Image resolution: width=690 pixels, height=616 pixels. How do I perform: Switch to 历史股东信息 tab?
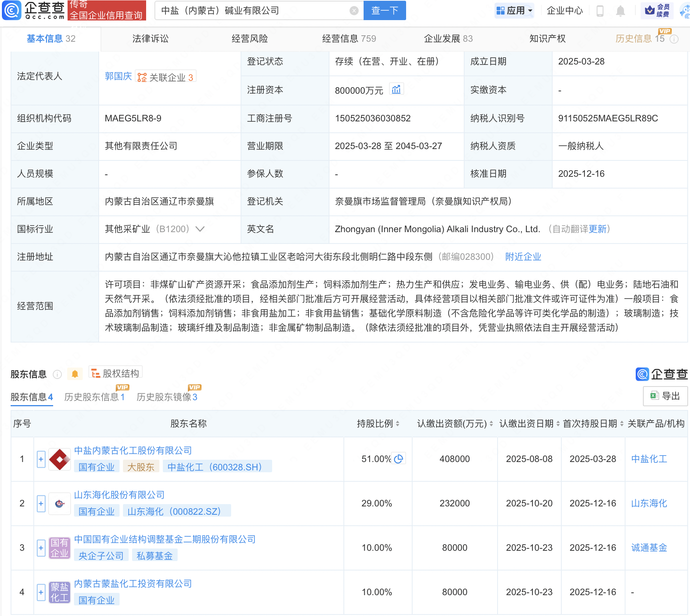tap(94, 397)
